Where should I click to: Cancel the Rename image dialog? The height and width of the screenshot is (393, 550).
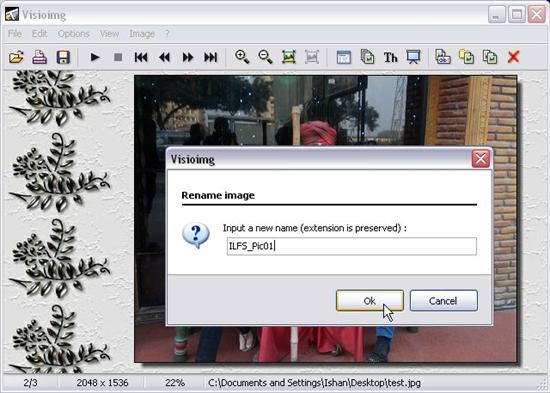coord(444,301)
